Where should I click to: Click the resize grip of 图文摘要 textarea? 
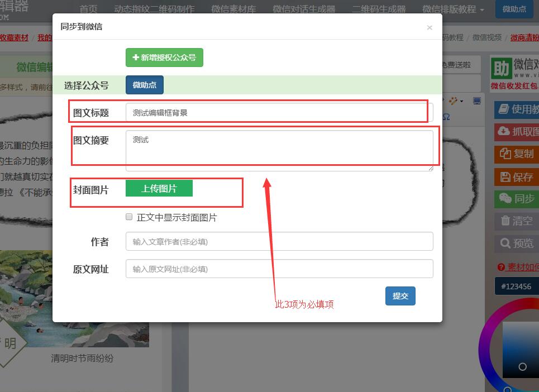pos(431,168)
